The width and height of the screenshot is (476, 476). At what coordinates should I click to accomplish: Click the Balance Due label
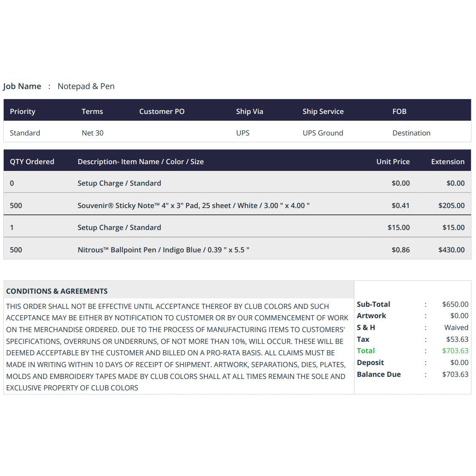379,374
